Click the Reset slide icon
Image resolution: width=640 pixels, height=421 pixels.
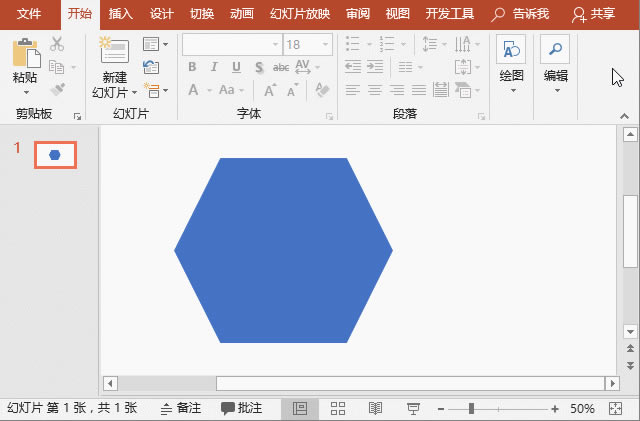click(151, 67)
